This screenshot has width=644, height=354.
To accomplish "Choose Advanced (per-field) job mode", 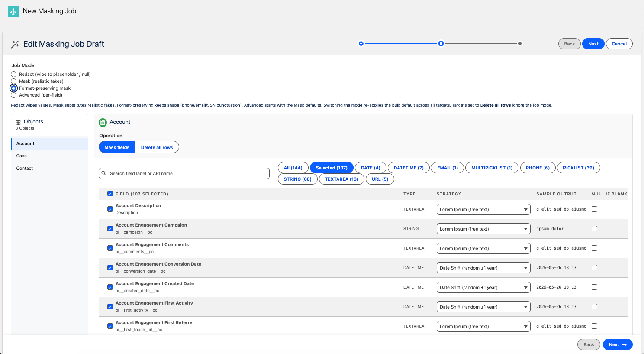I will click(x=14, y=95).
